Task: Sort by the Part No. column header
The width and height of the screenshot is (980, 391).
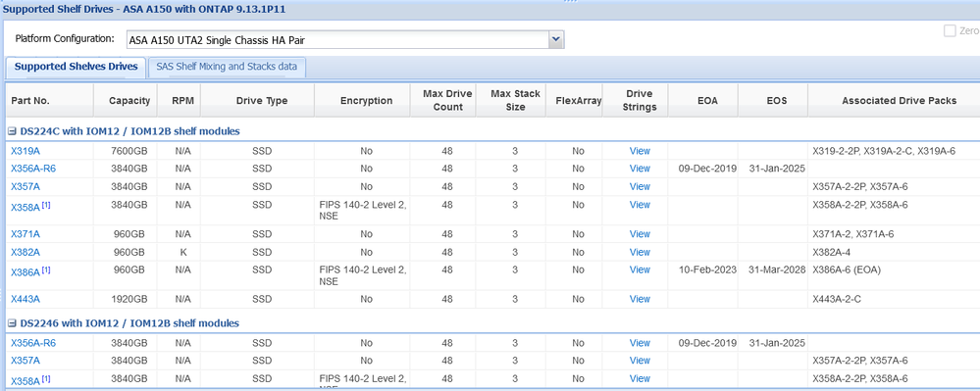Action: click(50, 101)
